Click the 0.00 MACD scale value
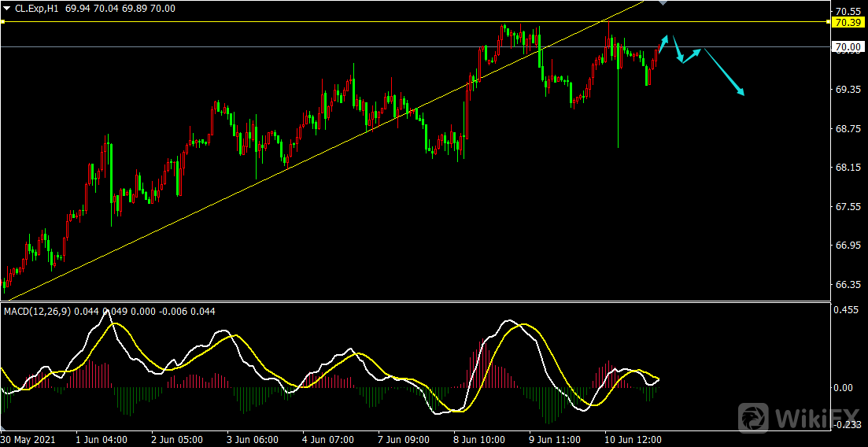The height and width of the screenshot is (447, 868). [844, 387]
